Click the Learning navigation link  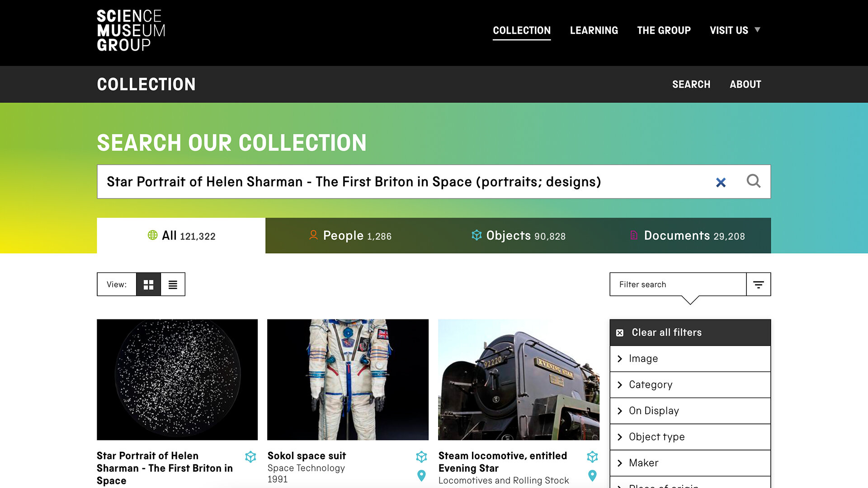pyautogui.click(x=594, y=30)
